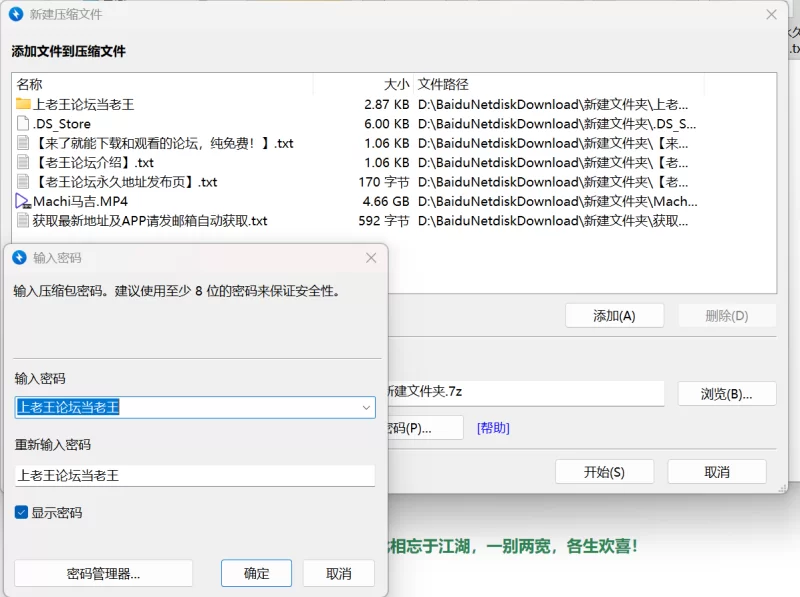Click the path ending in \获取...
Image resolution: width=800 pixels, height=597 pixels.
[x=553, y=221]
